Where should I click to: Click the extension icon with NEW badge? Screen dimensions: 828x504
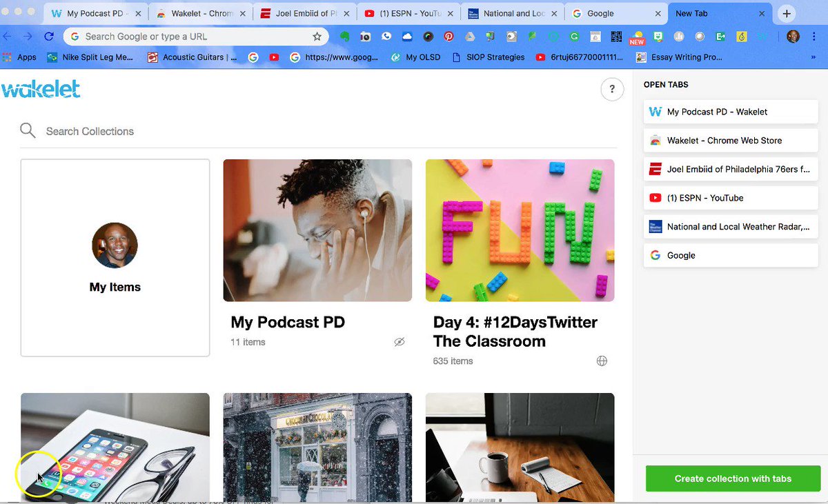point(637,37)
